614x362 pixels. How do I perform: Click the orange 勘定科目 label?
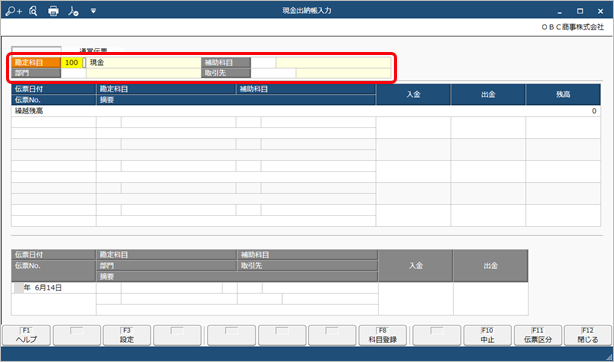click(36, 63)
